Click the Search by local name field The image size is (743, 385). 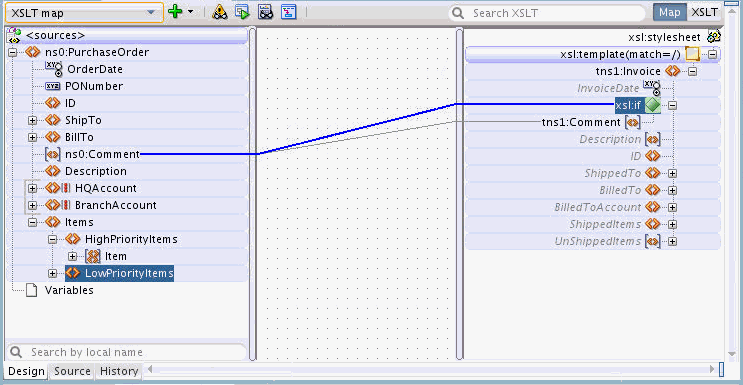126,352
